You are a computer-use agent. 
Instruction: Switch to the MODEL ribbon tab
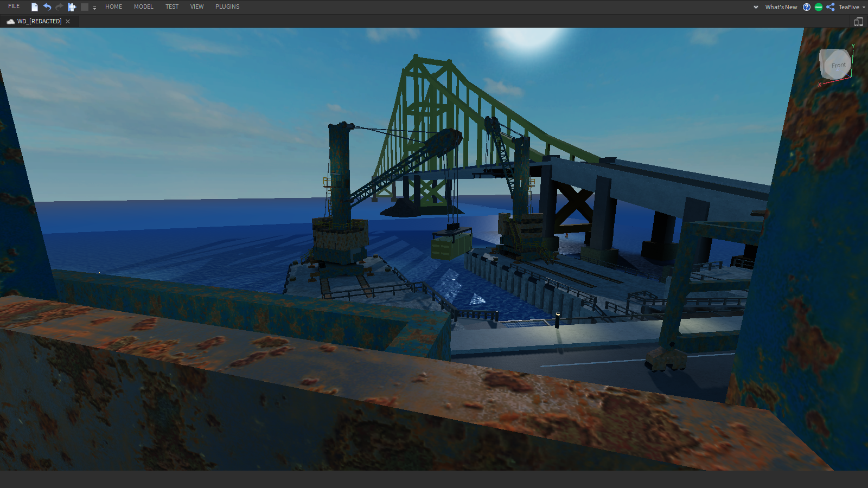tap(144, 7)
